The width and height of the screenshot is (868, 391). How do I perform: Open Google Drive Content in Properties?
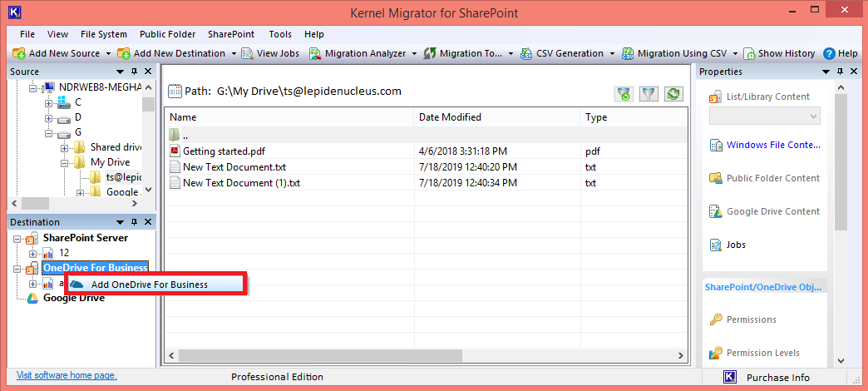point(772,211)
